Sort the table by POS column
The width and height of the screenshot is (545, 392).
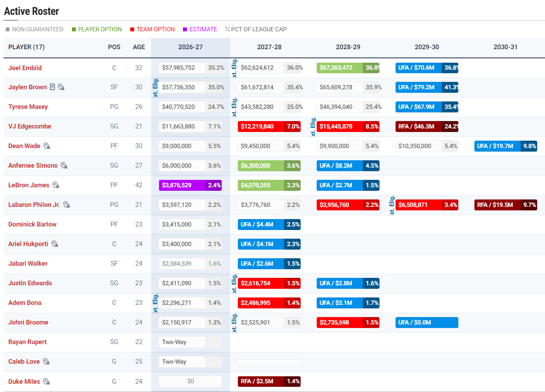[114, 47]
